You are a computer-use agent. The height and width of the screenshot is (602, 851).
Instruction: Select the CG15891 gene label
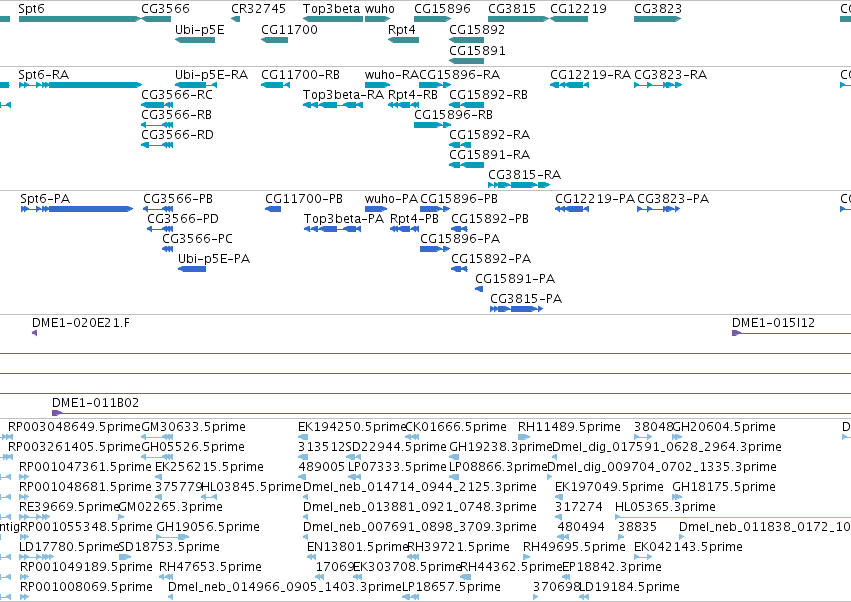coord(477,50)
